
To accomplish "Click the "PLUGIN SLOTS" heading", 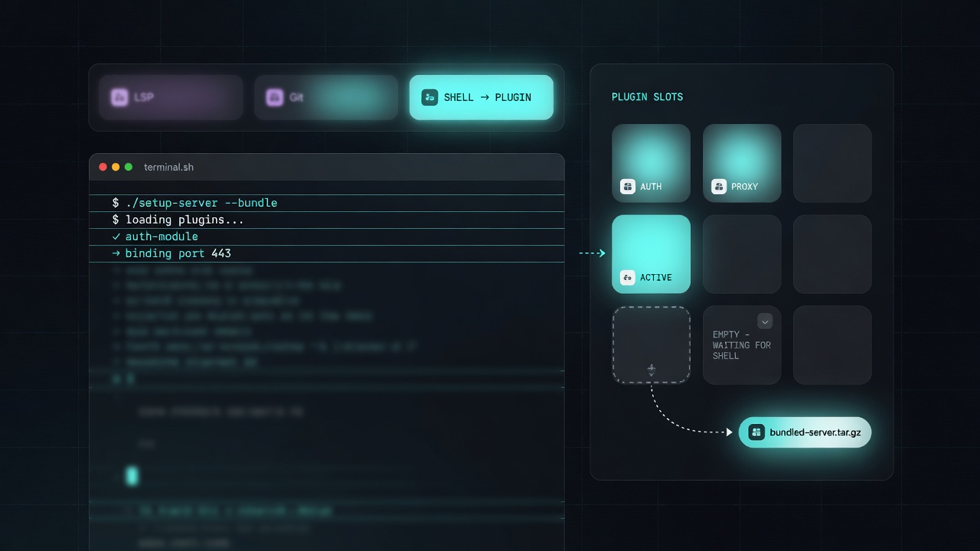I will coord(647,97).
